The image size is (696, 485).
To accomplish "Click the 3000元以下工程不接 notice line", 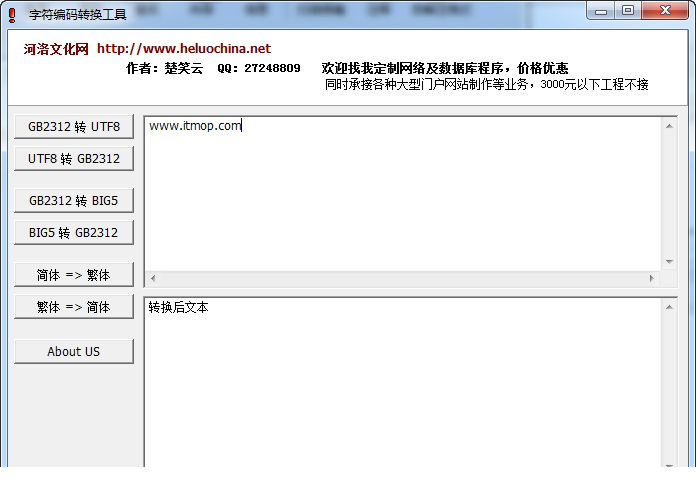I will coord(486,84).
